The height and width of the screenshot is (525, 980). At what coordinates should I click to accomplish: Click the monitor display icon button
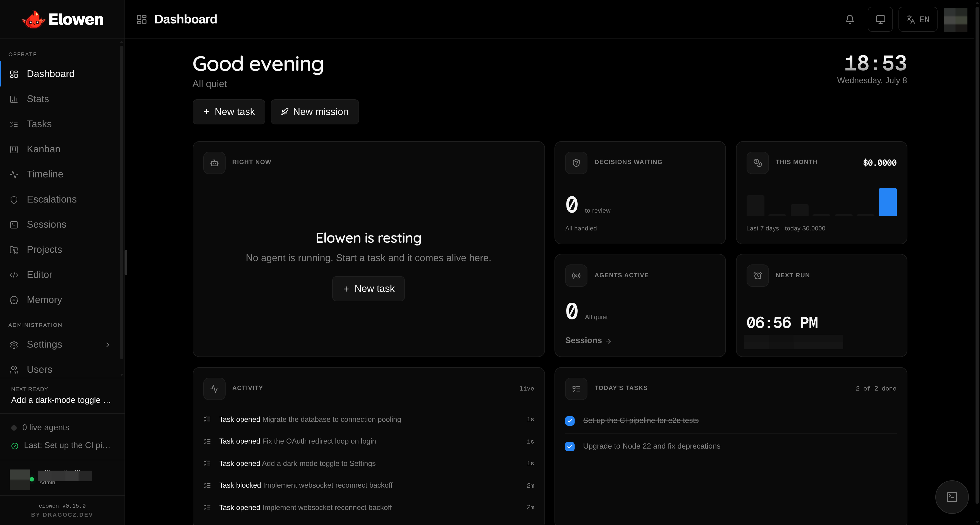(880, 20)
